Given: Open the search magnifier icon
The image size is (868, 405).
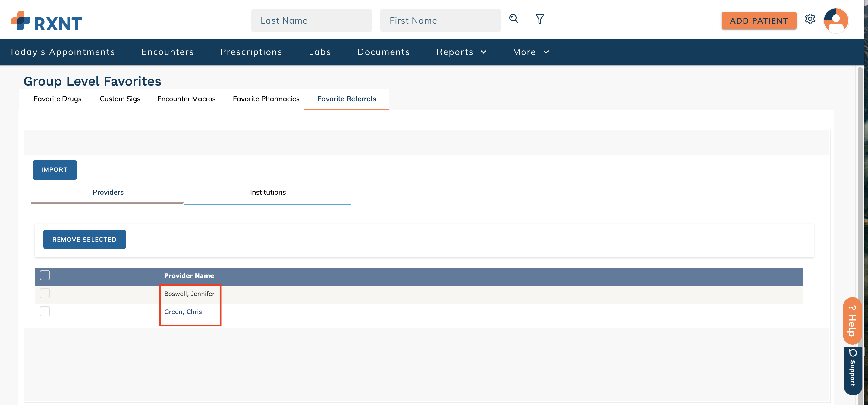Looking at the screenshot, I should coord(514,19).
